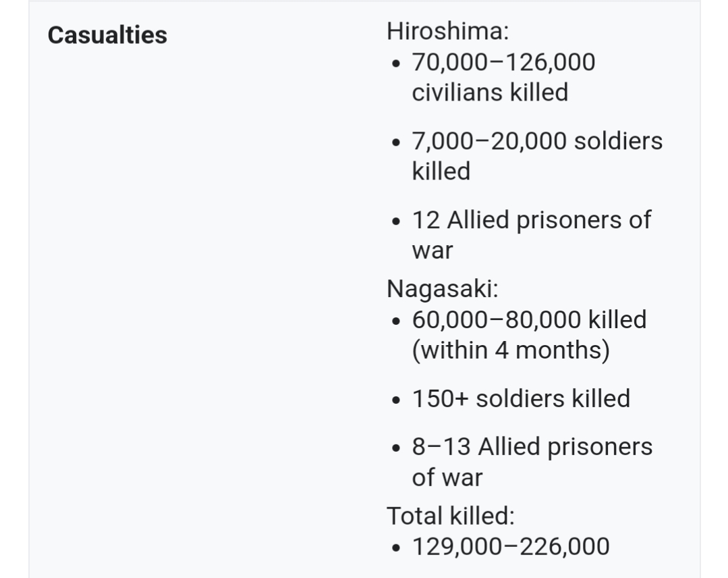This screenshot has height=578, width=728.
Task: Click '8–13 Allied prisoners' text
Action: tap(532, 447)
